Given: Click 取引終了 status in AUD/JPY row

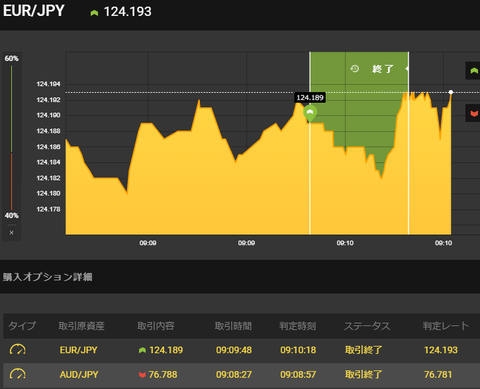Looking at the screenshot, I should click(x=364, y=374).
